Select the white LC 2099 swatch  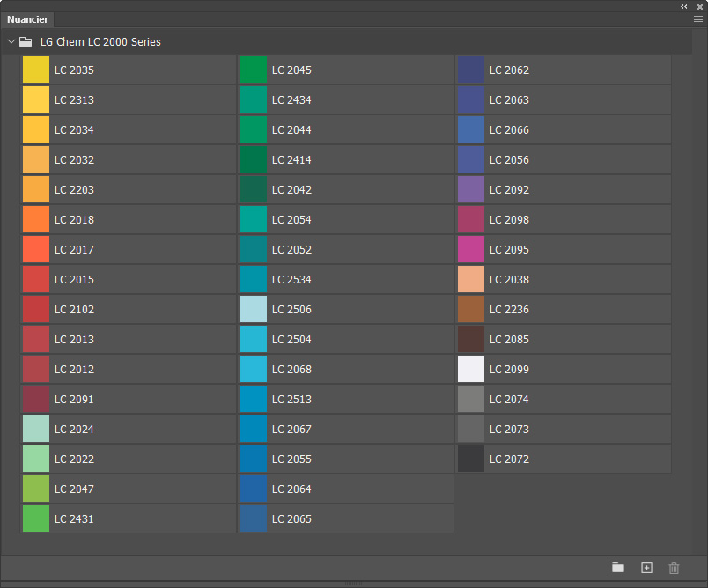pyautogui.click(x=471, y=369)
